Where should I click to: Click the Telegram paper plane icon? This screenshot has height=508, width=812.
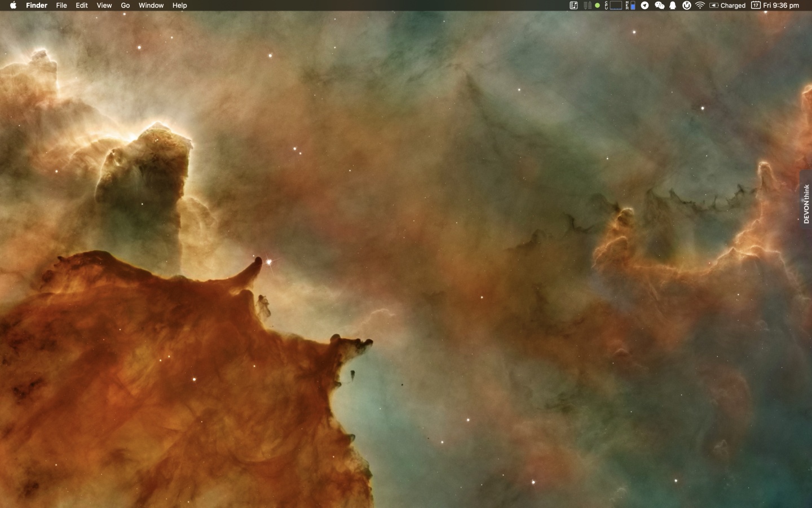[x=645, y=5]
